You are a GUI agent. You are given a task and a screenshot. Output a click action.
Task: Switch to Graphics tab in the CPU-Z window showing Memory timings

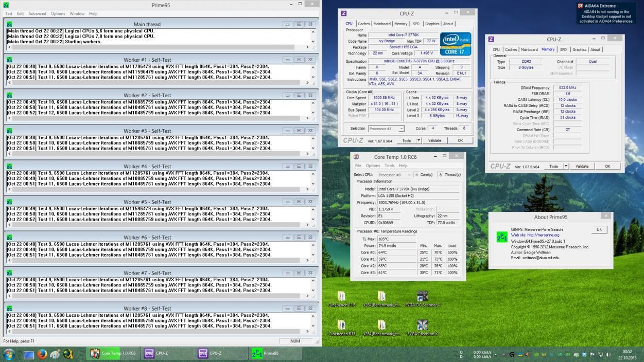coord(580,49)
